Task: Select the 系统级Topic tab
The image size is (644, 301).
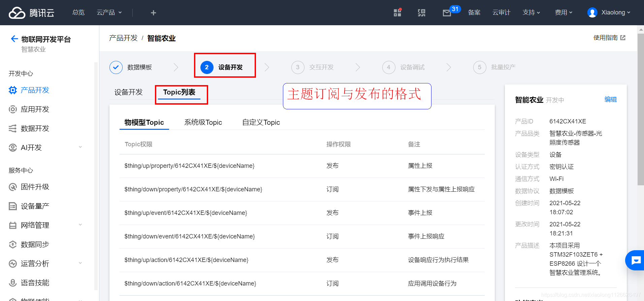Action: coord(203,122)
